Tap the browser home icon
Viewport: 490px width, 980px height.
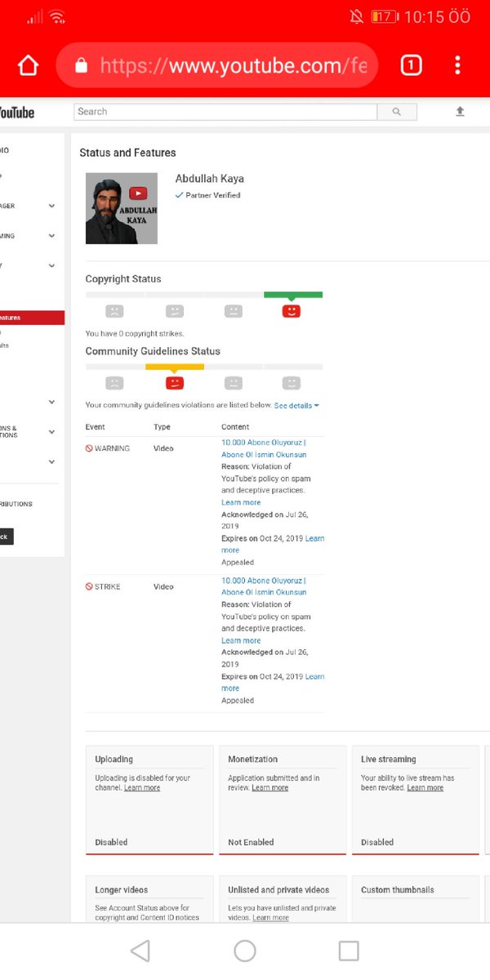pyautogui.click(x=28, y=66)
